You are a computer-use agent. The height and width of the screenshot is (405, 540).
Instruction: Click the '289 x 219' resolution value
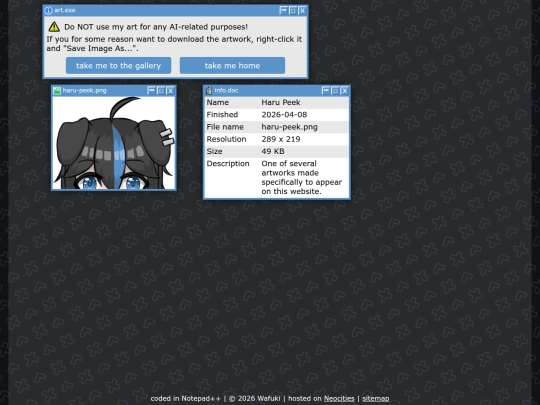[281, 139]
